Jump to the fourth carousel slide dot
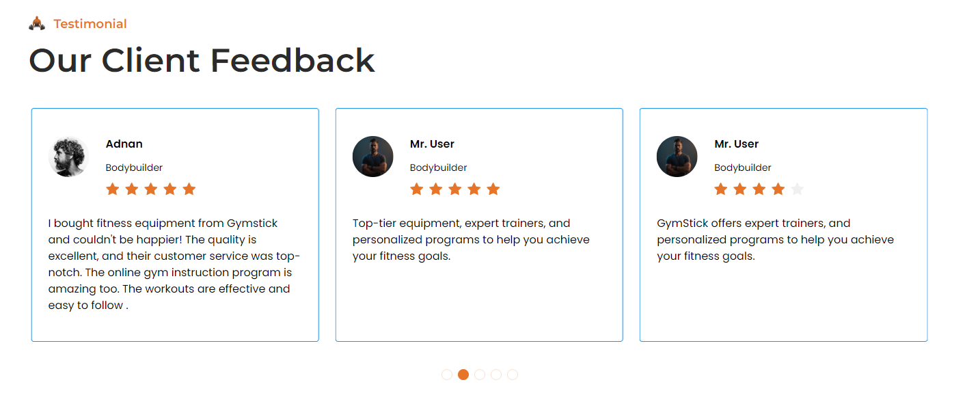980x404 pixels. coord(496,375)
